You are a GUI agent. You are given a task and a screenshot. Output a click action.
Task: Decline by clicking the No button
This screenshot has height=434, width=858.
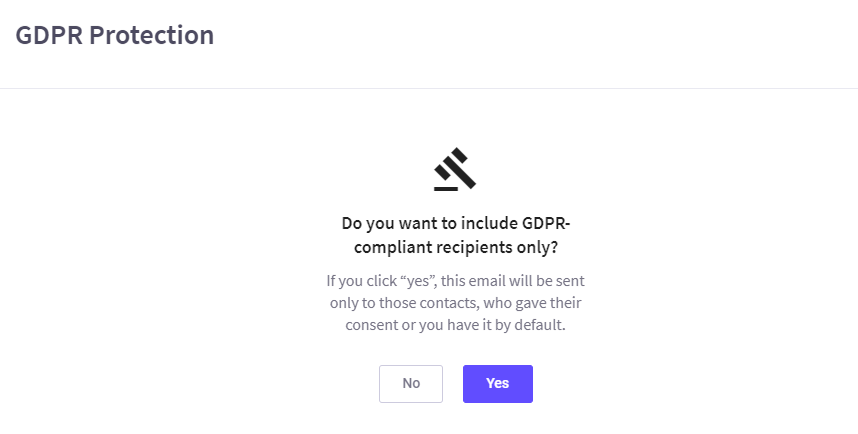point(411,384)
